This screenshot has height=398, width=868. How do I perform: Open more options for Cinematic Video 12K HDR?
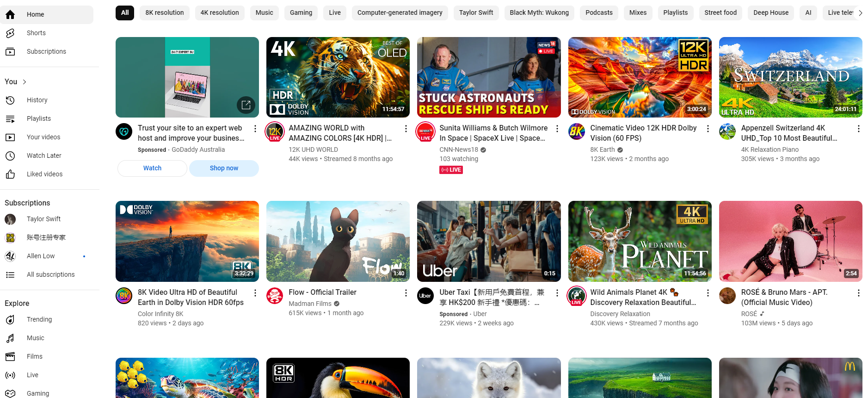pyautogui.click(x=708, y=128)
